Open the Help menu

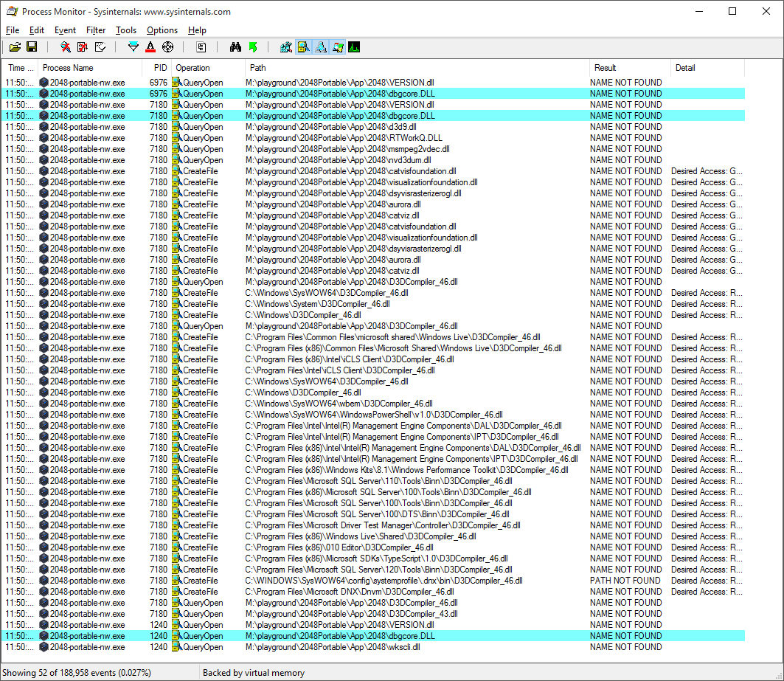pyautogui.click(x=197, y=30)
